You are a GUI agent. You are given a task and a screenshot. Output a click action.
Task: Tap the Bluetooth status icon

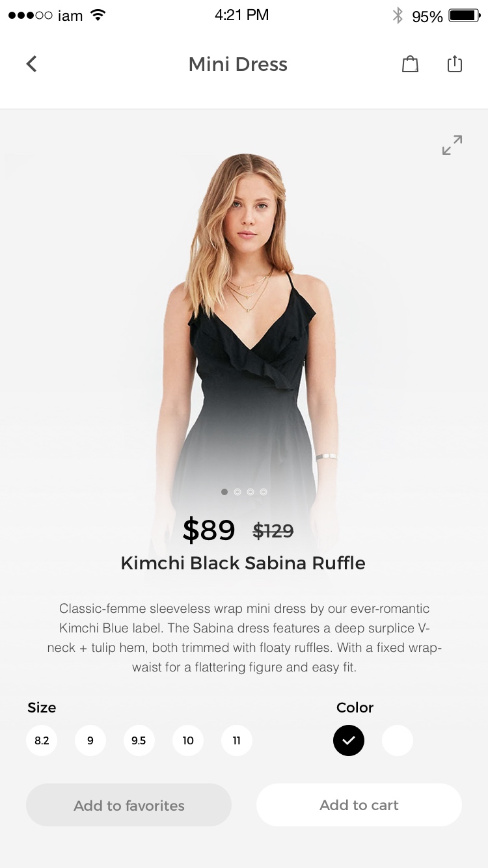pyautogui.click(x=398, y=16)
